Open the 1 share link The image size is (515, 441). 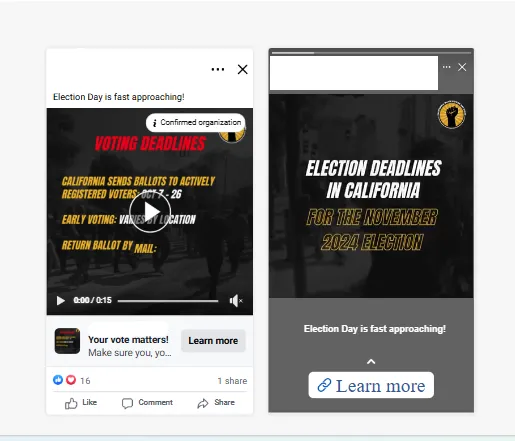[232, 381]
